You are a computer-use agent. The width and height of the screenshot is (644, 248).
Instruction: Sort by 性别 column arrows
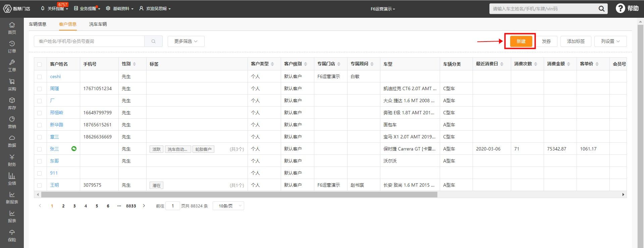[x=135, y=64]
